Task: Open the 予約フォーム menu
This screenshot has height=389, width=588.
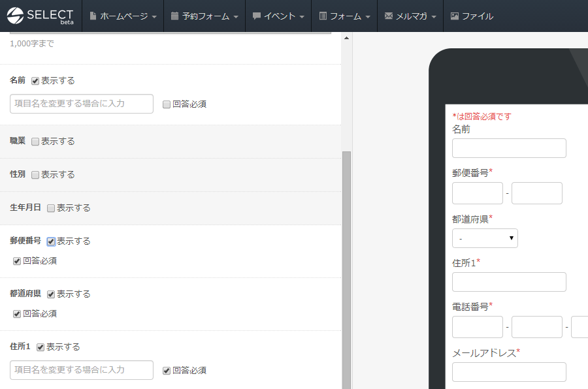Action: coord(204,16)
